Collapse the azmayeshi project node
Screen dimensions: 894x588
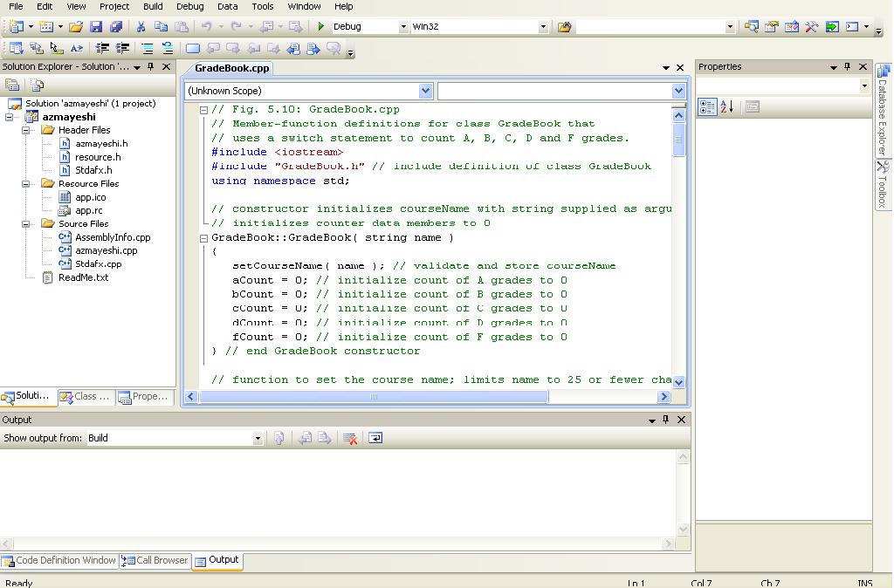(x=9, y=117)
